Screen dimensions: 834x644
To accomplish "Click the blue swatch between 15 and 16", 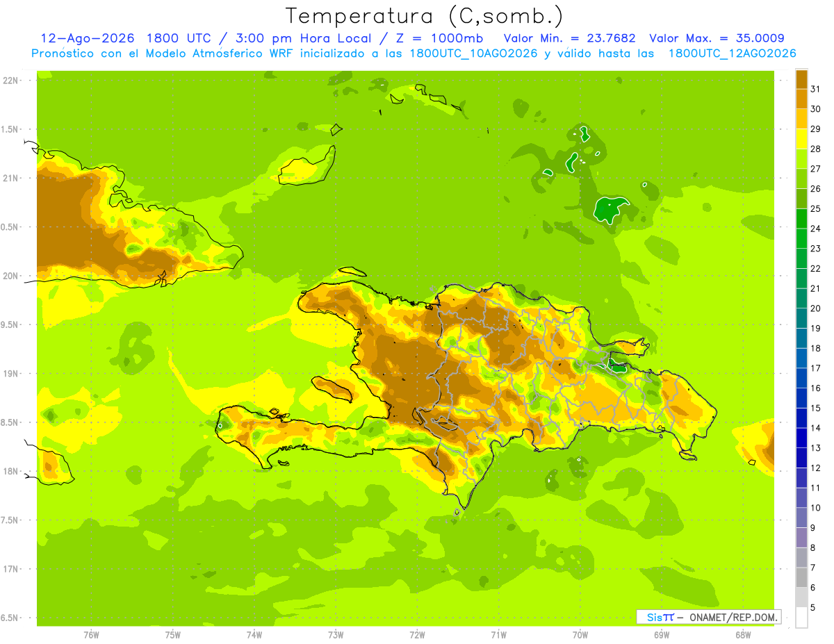I will [x=801, y=398].
